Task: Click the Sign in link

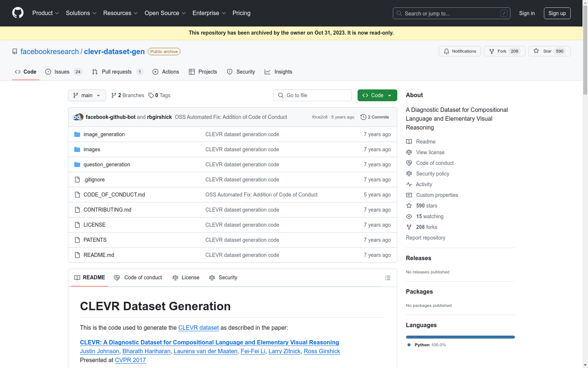Action: 527,13
